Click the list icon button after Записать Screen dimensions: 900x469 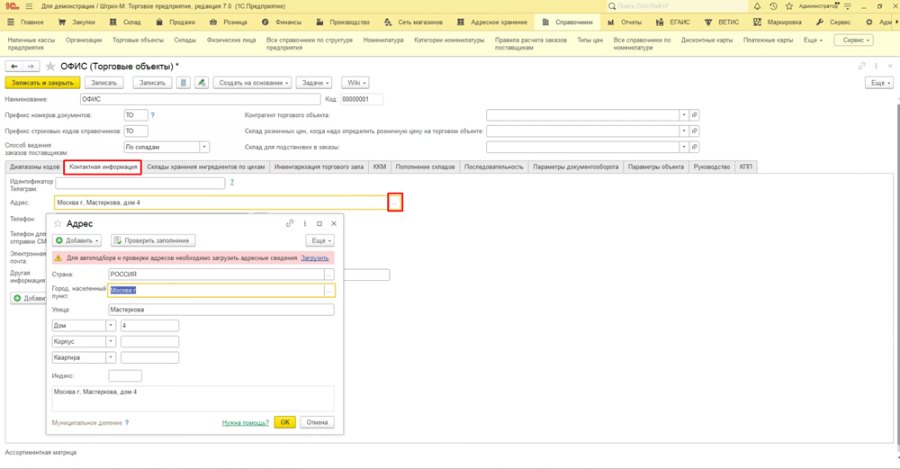pos(184,83)
